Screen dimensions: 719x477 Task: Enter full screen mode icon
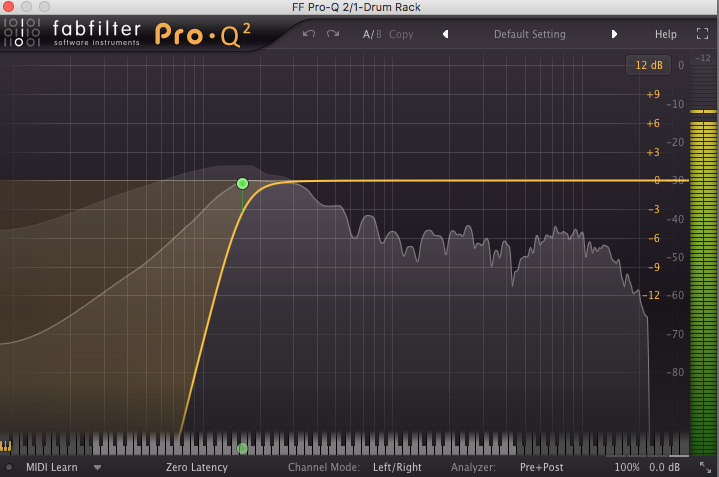(702, 33)
